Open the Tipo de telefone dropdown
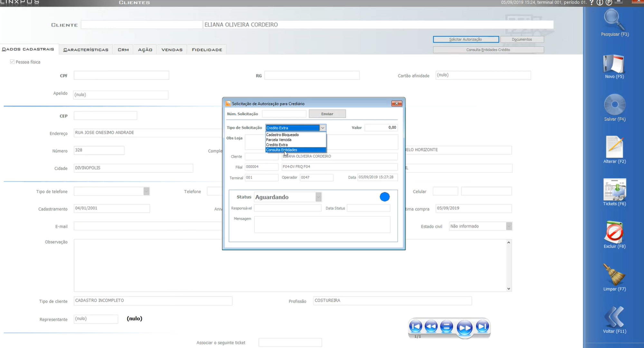The image size is (644, 348). [x=146, y=191]
